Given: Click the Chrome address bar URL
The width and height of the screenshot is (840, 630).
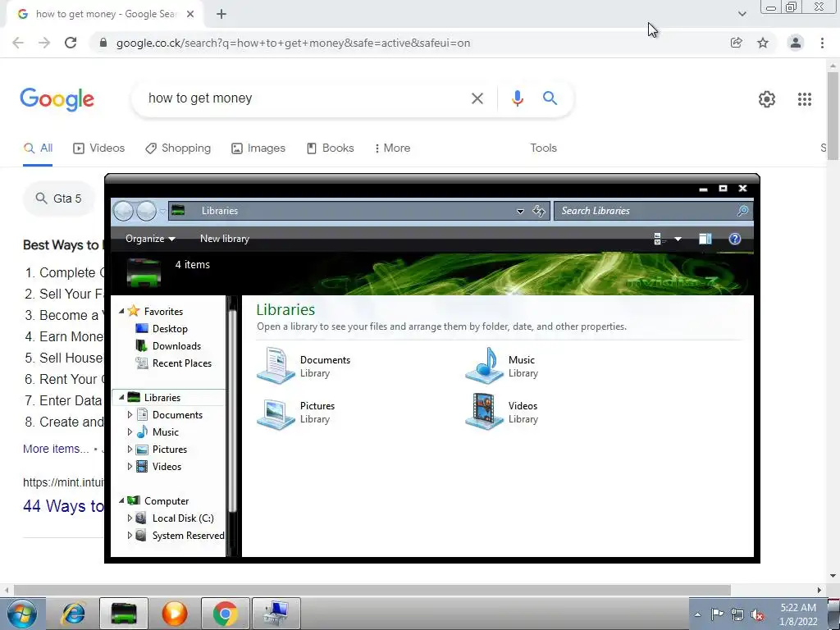Looking at the screenshot, I should point(293,43).
